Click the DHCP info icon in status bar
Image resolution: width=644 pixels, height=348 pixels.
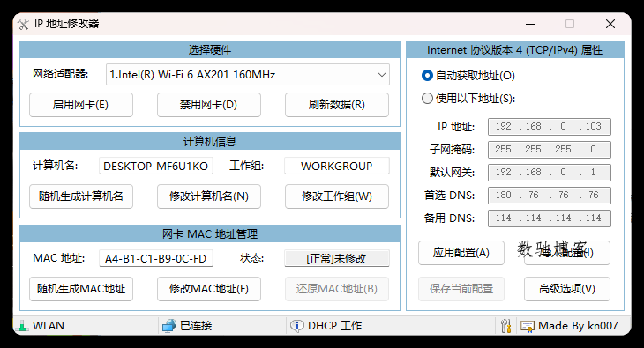pyautogui.click(x=296, y=326)
